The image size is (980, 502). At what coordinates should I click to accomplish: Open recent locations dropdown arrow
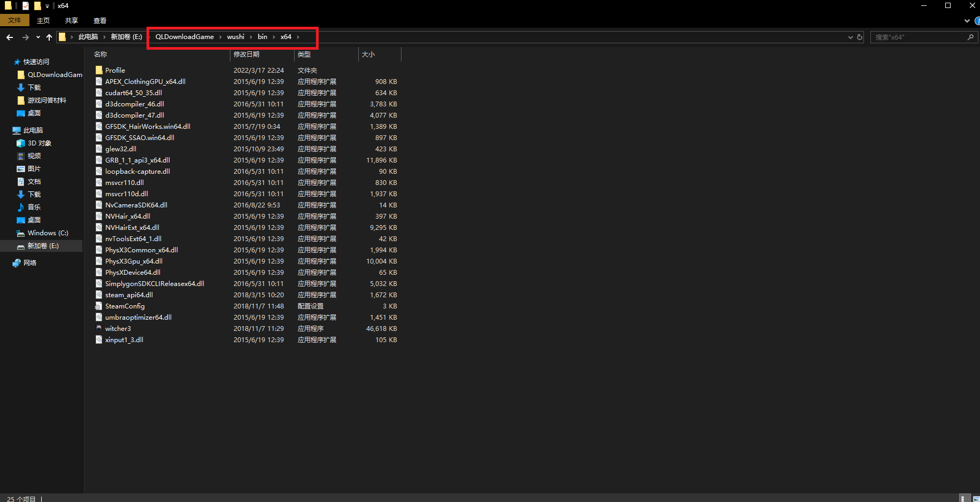point(38,37)
